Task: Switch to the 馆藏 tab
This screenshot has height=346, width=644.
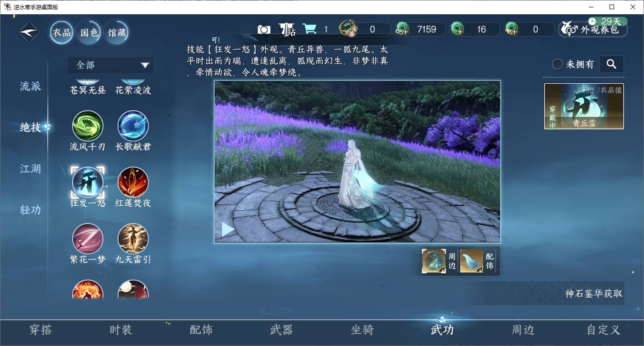Action: pyautogui.click(x=117, y=33)
